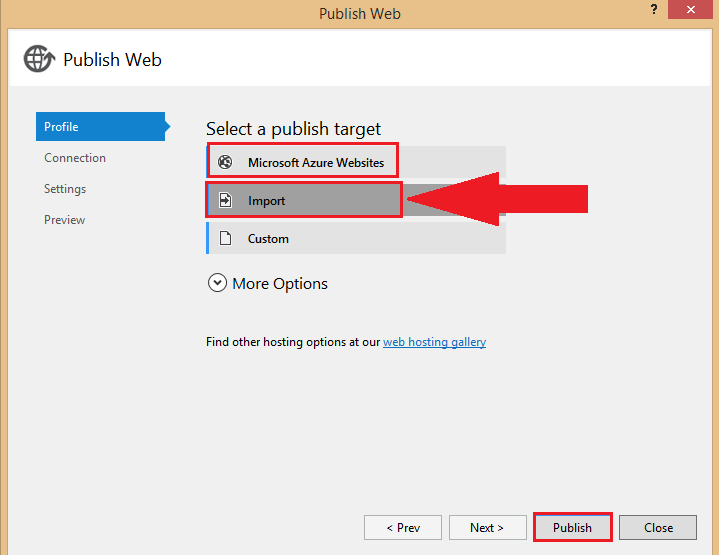Click the Custom blank page icon
719x555 pixels.
coord(225,238)
